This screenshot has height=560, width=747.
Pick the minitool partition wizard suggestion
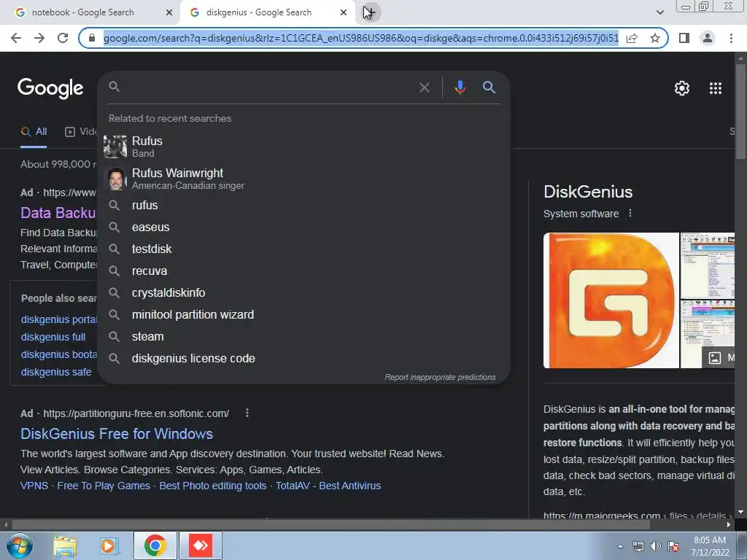[x=303, y=315]
